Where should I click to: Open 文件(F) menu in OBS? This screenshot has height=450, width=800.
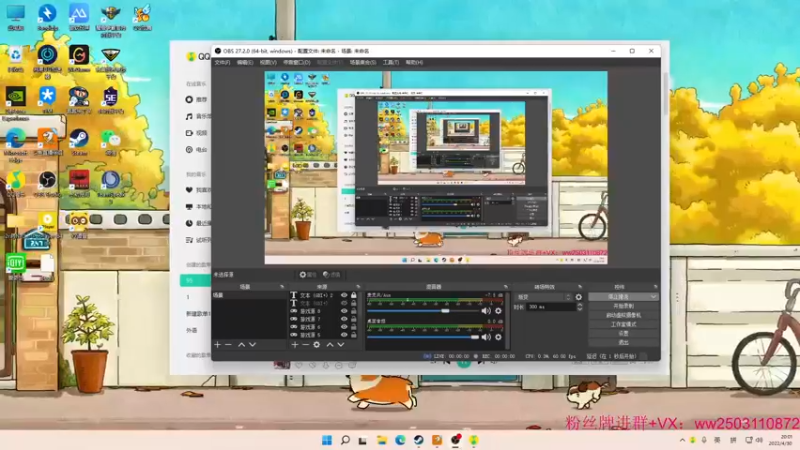(x=222, y=62)
